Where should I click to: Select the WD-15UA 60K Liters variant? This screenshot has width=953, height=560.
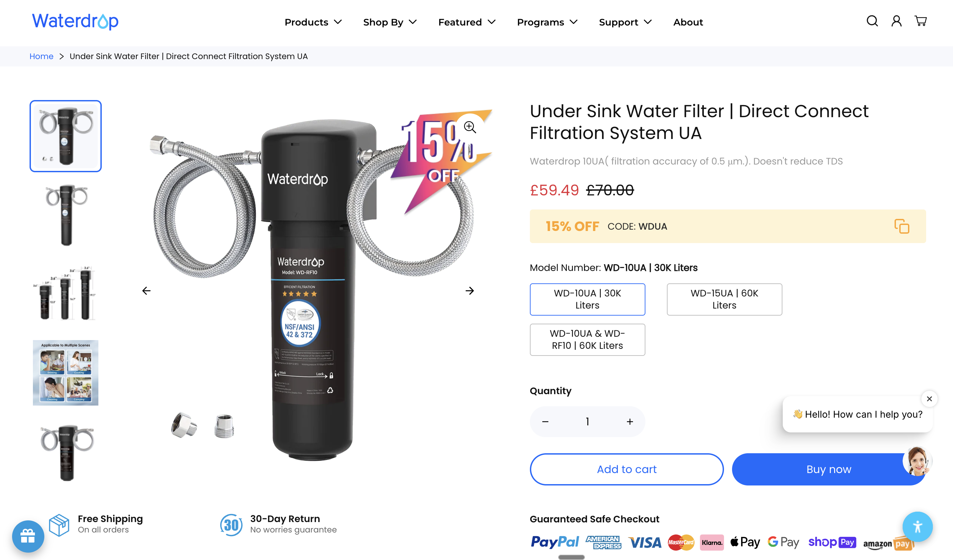[x=724, y=299]
